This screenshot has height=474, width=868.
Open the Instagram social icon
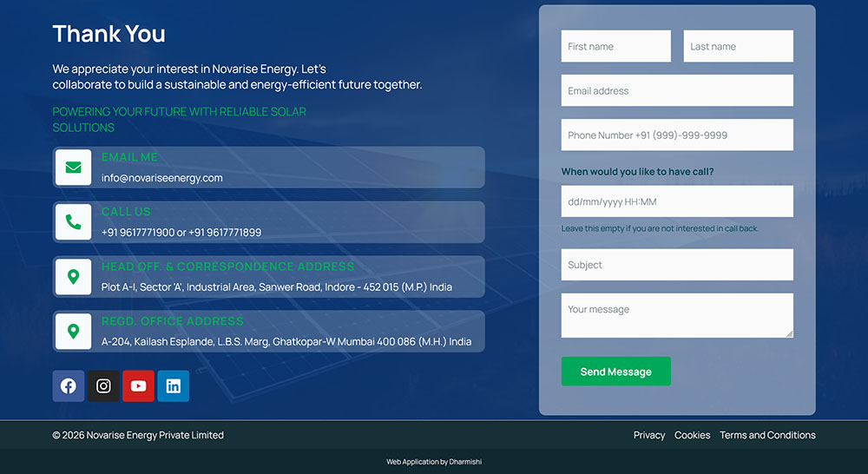pos(103,386)
